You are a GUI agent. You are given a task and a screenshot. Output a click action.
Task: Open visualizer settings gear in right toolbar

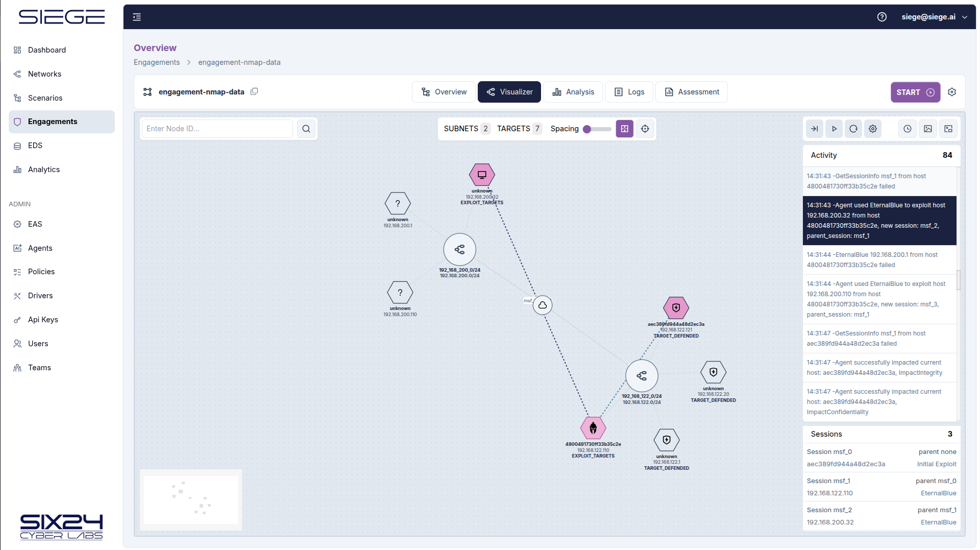click(873, 129)
